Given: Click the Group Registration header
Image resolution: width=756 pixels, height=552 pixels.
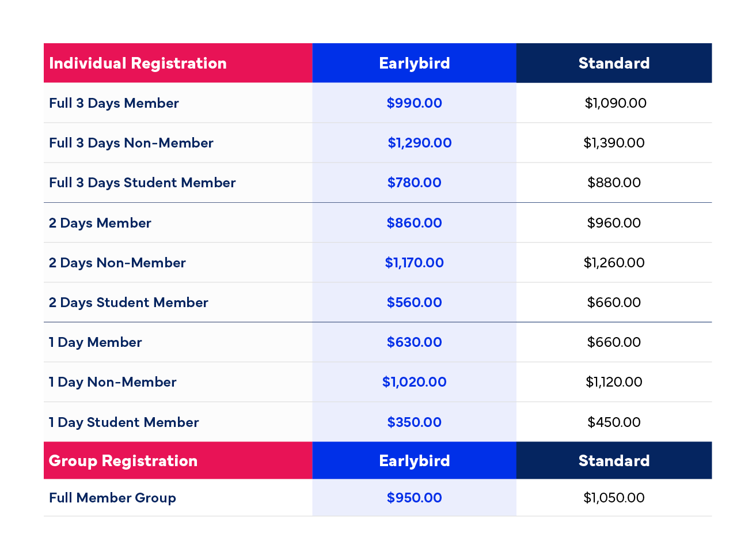Looking at the screenshot, I should coord(123,461).
